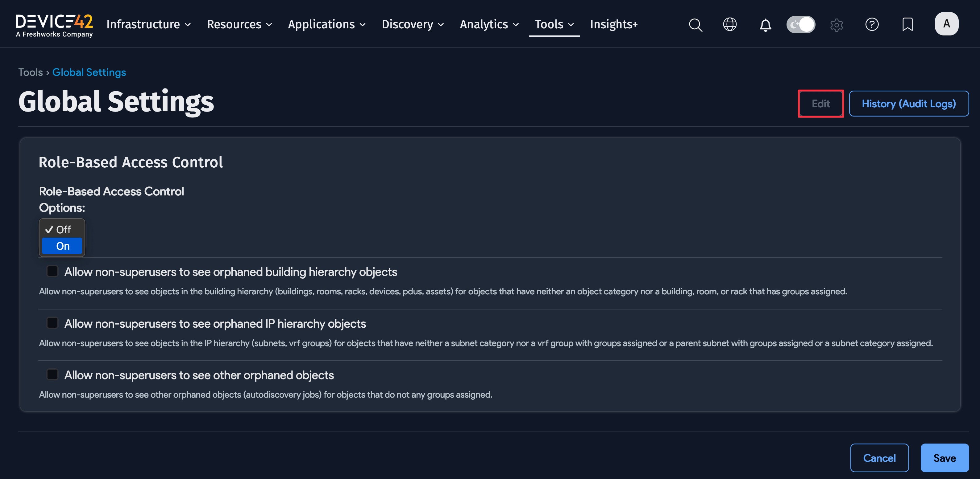
Task: Open the language globe selector
Action: click(x=730, y=24)
